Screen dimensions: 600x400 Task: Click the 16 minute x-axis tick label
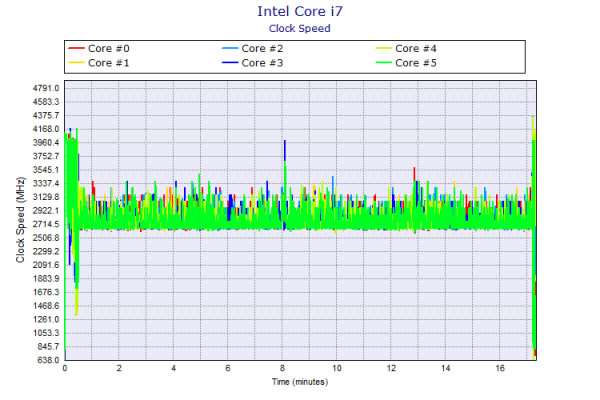pos(500,368)
